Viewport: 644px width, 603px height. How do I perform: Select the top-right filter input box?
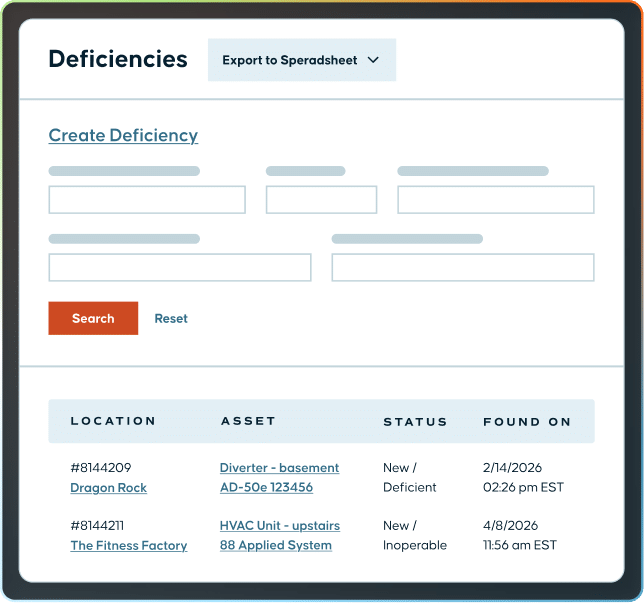tap(496, 200)
